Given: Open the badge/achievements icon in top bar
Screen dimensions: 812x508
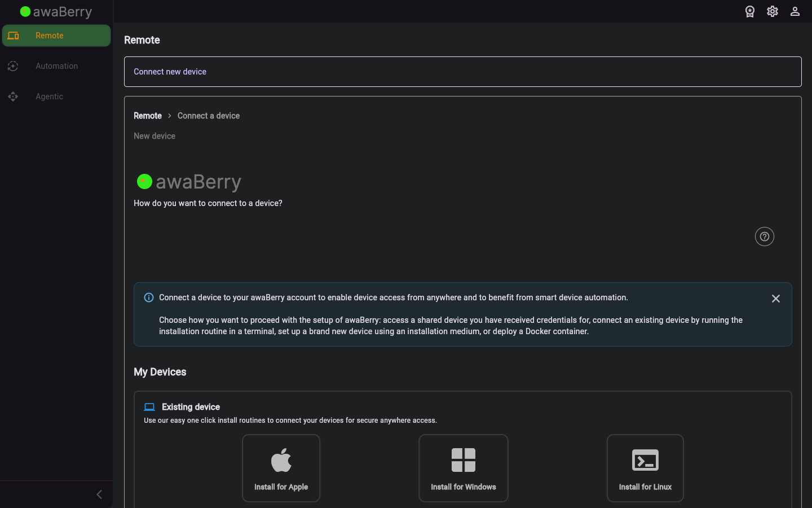Looking at the screenshot, I should point(750,11).
